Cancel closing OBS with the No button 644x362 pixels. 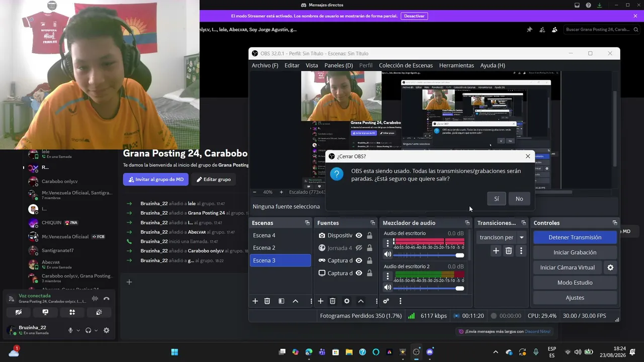coord(519,199)
